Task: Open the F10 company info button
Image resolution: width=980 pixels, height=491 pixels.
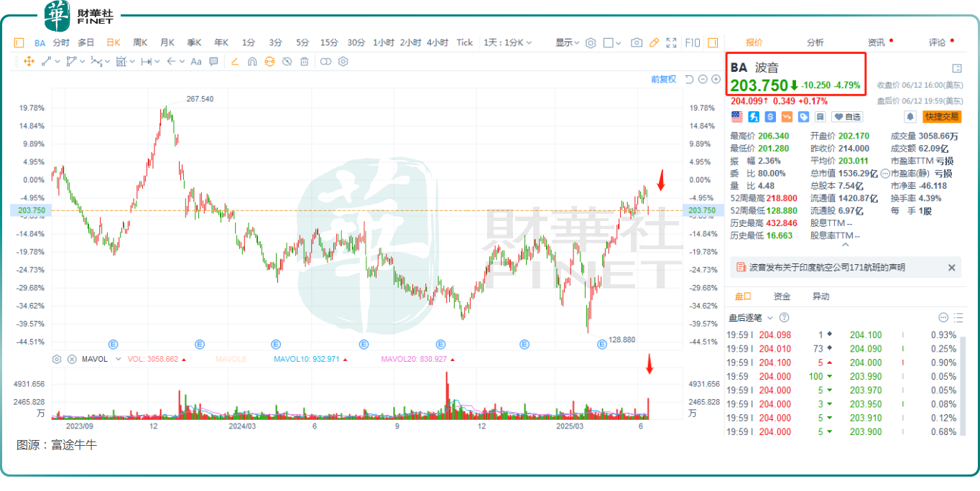Action: pyautogui.click(x=693, y=43)
